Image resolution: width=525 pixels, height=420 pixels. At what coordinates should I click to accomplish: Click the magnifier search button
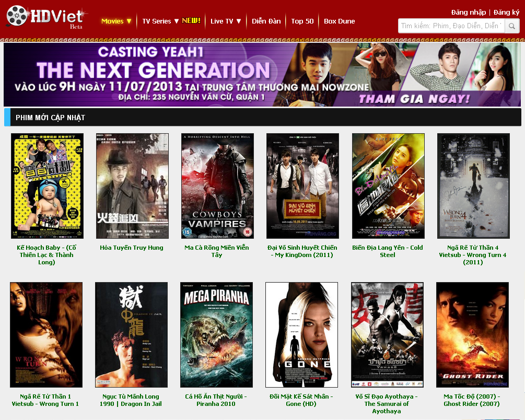click(512, 26)
